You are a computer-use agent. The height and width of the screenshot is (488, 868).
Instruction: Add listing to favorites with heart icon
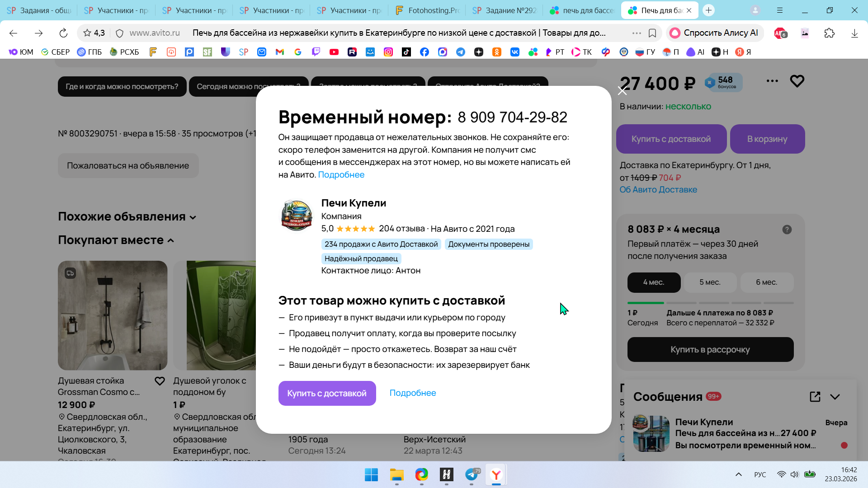coord(797,81)
